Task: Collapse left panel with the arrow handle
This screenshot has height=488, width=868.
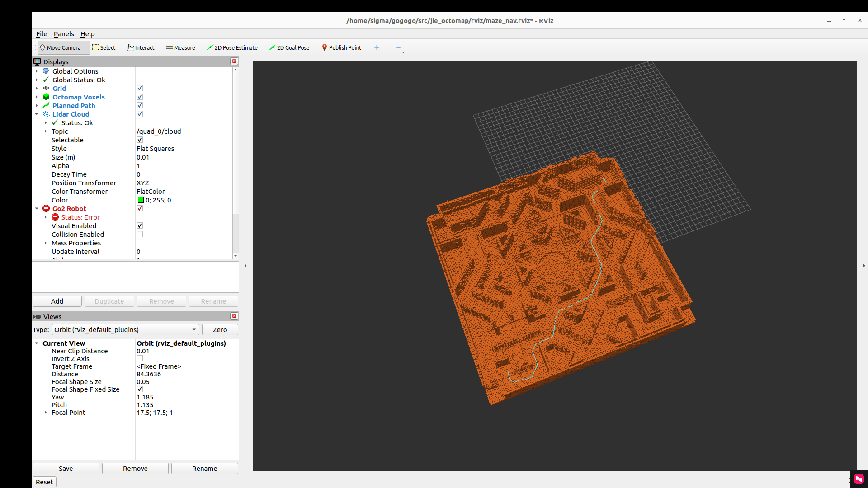Action: [x=245, y=266]
